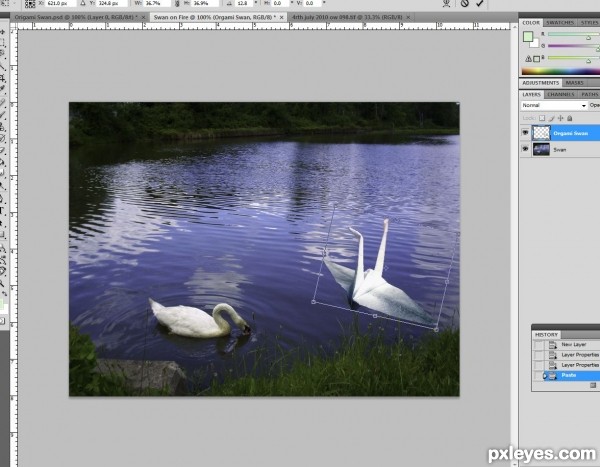Click the horizontal skew field
The width and height of the screenshot is (600, 467).
point(281,3)
